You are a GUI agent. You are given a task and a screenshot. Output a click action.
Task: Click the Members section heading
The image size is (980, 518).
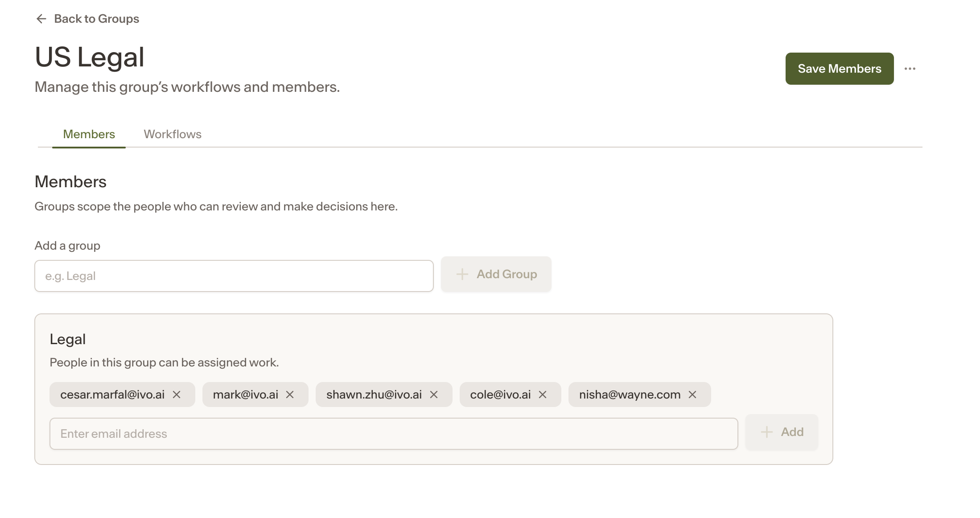coord(70,182)
